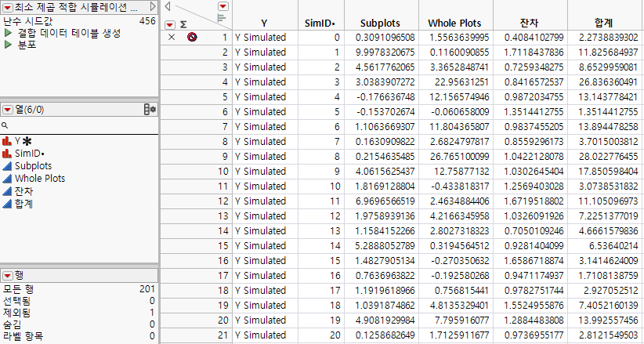Click the Y column nominal type icon
The width and height of the screenshot is (644, 344).
pos(7,141)
